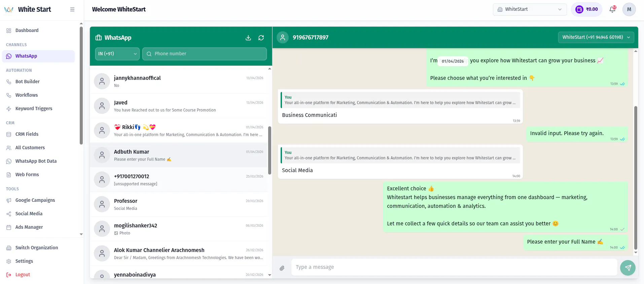Download the WhatsApp chat list
The width and height of the screenshot is (644, 284).
coord(248,38)
